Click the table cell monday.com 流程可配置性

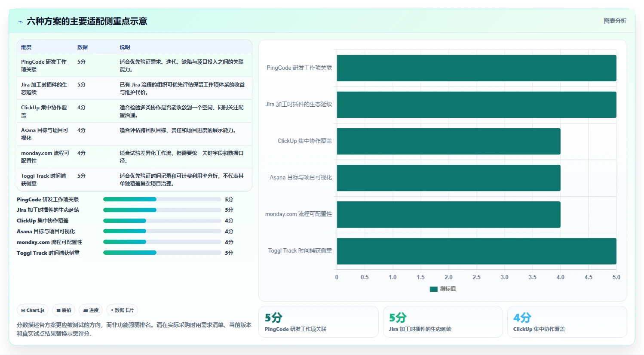[x=45, y=157]
